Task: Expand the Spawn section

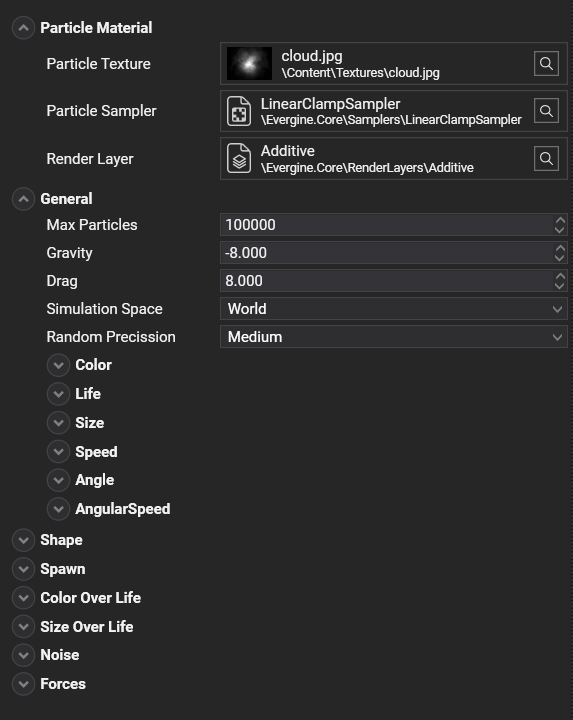Action: tap(23, 569)
